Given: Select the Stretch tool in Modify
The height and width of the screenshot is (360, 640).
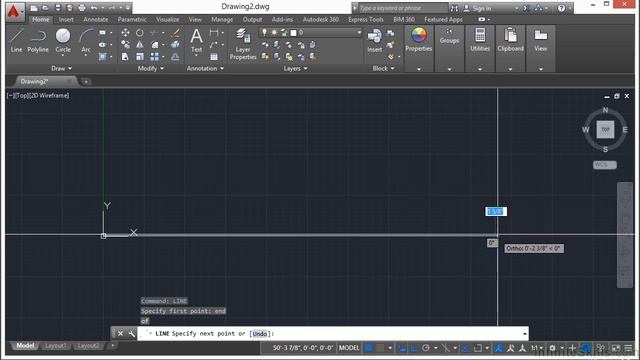Looking at the screenshot, I should pyautogui.click(x=125, y=57).
